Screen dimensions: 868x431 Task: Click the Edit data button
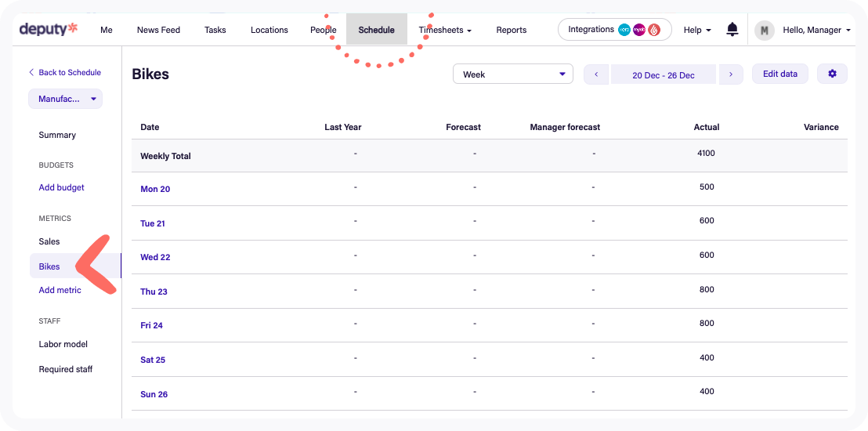tap(779, 74)
